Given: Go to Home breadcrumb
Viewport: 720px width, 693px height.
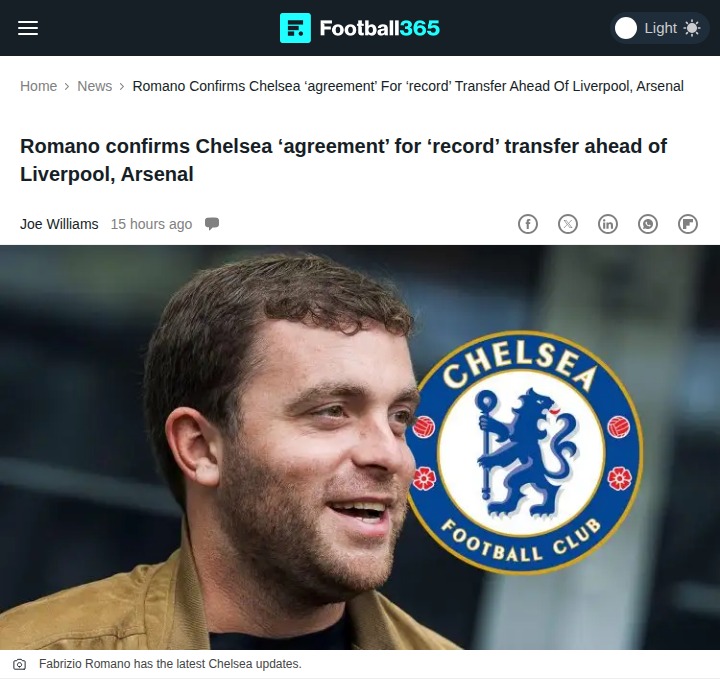Looking at the screenshot, I should coord(39,86).
